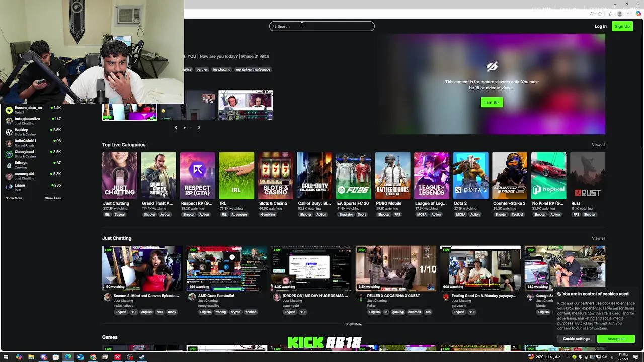Open the Dota 2 category card
Viewport: 644px width, 362px height.
pyautogui.click(x=470, y=175)
